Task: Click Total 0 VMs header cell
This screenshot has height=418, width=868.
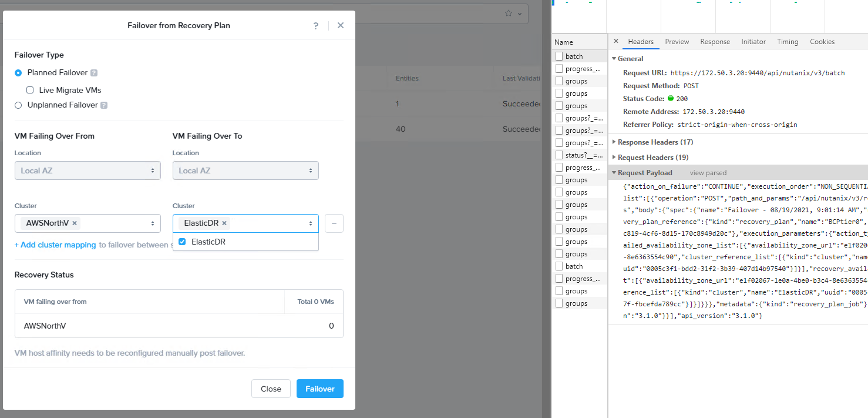Action: point(315,302)
